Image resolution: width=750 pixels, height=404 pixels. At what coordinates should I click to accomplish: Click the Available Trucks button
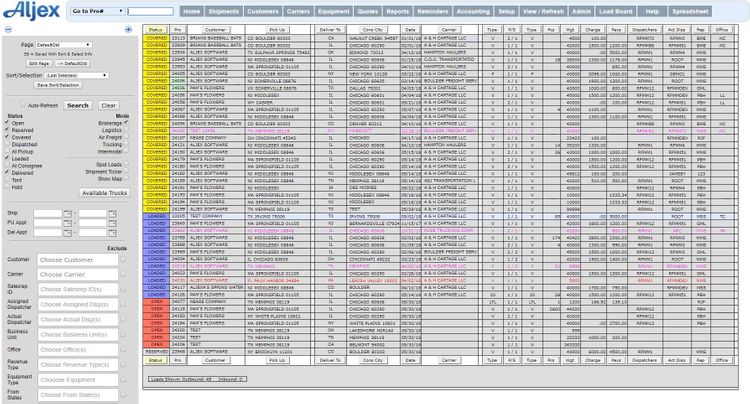pos(104,193)
